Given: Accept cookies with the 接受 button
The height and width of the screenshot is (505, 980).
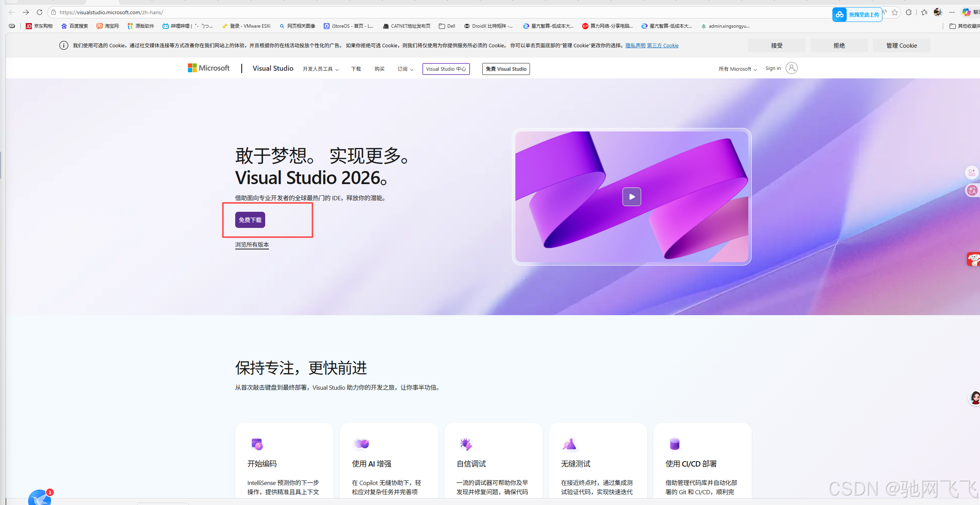Looking at the screenshot, I should pos(776,45).
